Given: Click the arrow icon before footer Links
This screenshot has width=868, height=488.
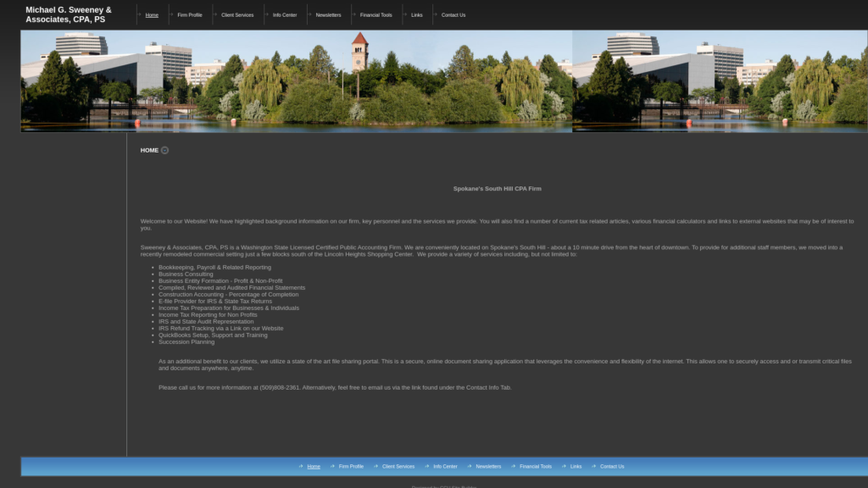Looking at the screenshot, I should (x=564, y=466).
